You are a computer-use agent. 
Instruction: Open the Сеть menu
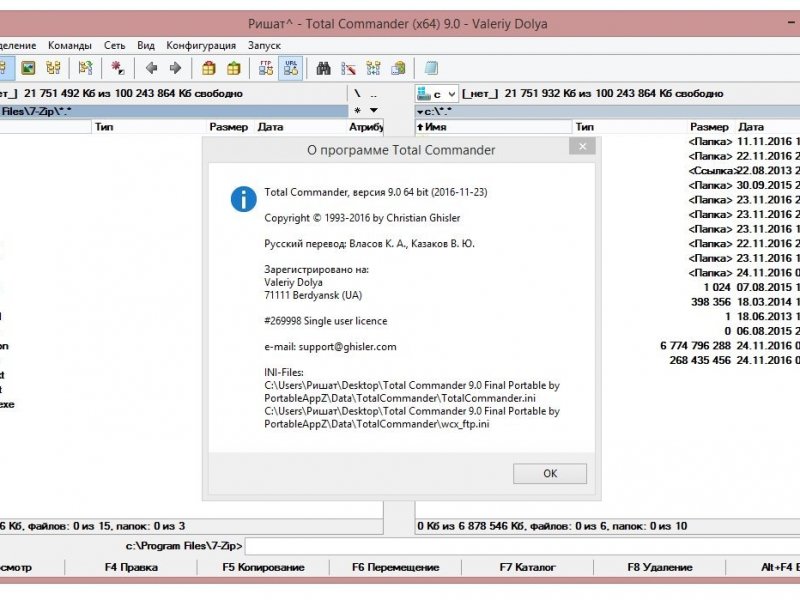coord(115,45)
